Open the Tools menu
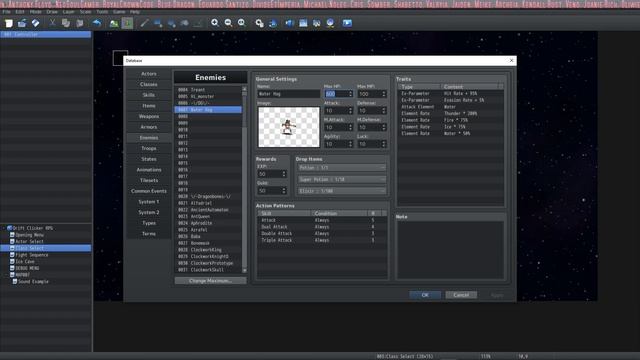The width and height of the screenshot is (640, 360). tap(102, 12)
